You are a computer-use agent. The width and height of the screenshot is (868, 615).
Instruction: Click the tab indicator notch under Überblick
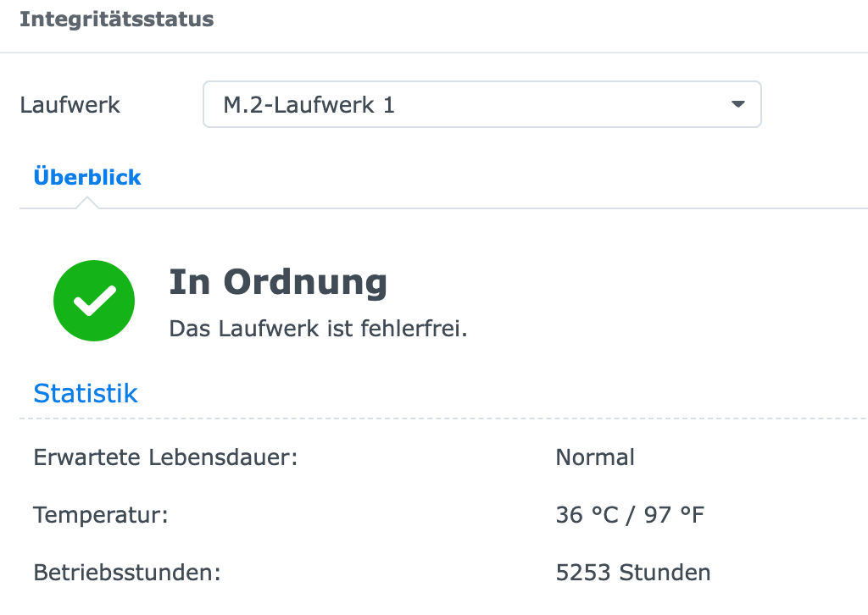(x=87, y=203)
